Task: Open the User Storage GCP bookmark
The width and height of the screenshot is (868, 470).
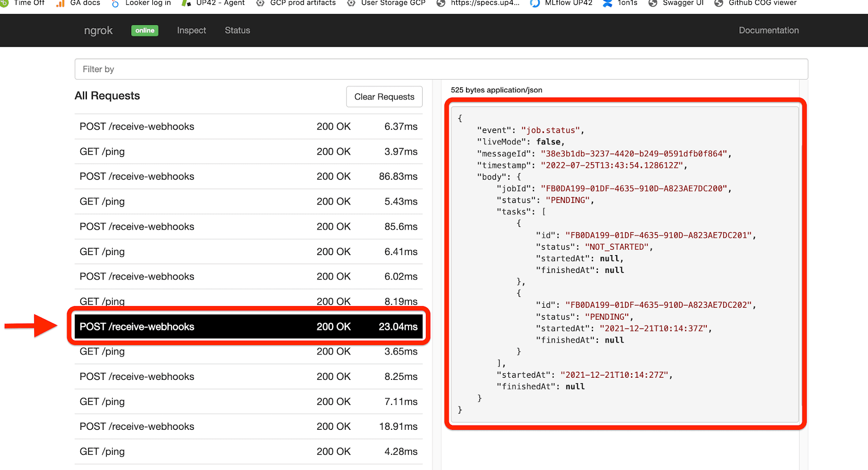Action: pos(386,3)
